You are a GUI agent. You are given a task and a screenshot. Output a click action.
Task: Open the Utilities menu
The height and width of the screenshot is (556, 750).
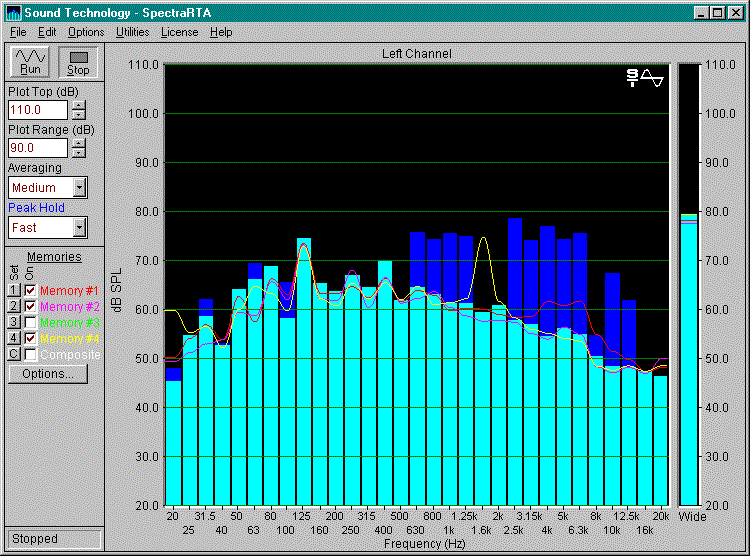pos(132,32)
